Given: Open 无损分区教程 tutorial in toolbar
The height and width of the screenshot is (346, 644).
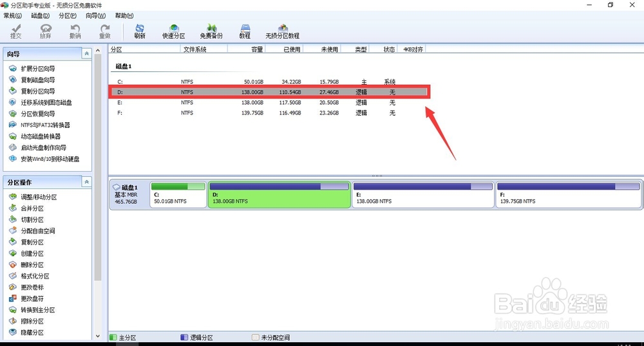Looking at the screenshot, I should [x=283, y=31].
